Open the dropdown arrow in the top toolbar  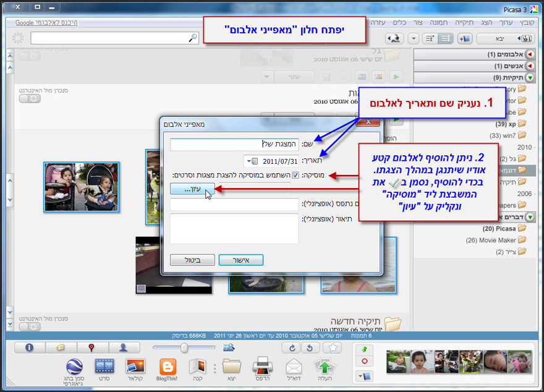tap(413, 38)
